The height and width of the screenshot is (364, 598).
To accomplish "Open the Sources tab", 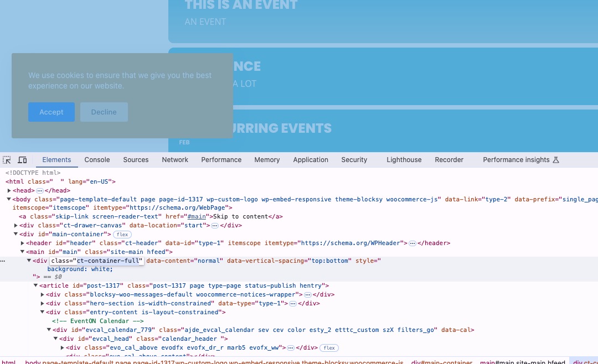I will coord(136,160).
